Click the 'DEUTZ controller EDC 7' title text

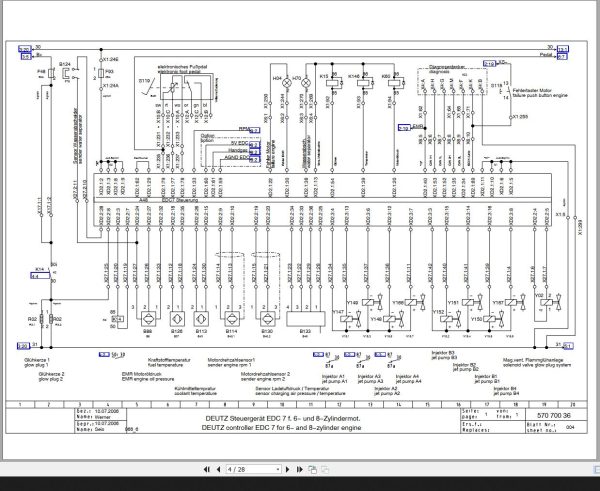[x=281, y=428]
